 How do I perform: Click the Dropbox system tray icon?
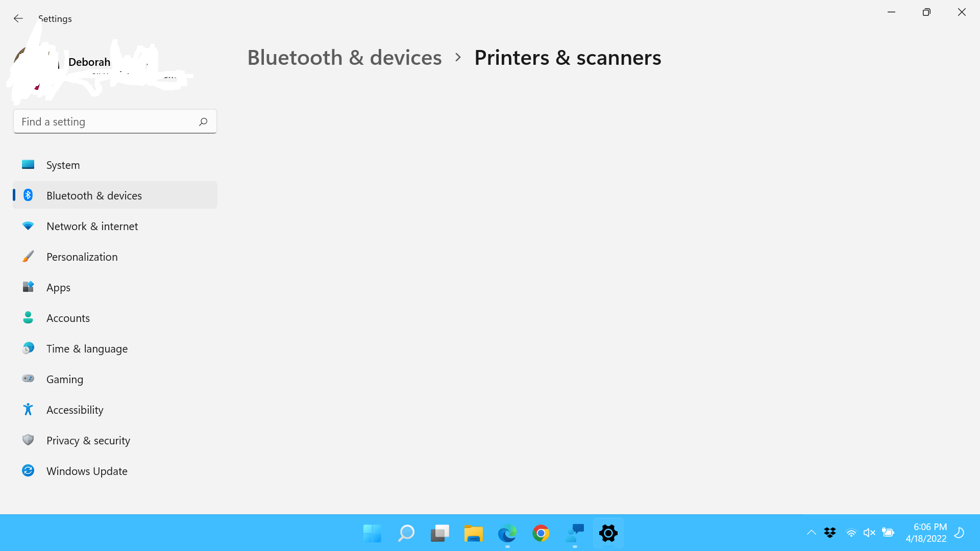pyautogui.click(x=830, y=532)
